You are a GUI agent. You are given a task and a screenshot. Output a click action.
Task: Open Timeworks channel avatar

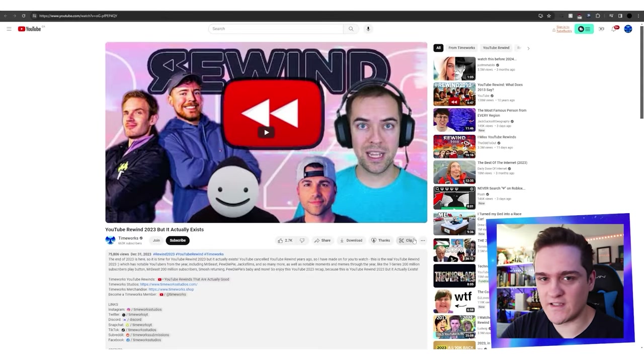point(110,240)
